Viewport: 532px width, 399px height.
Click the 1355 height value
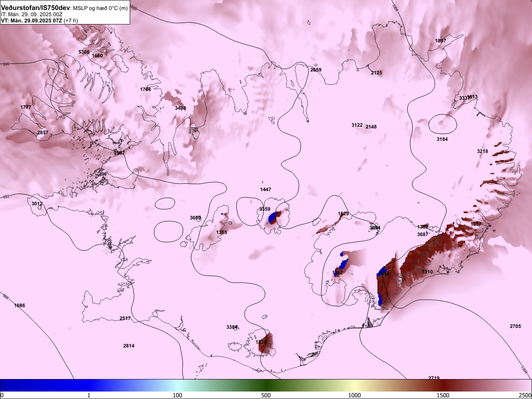tap(222, 232)
